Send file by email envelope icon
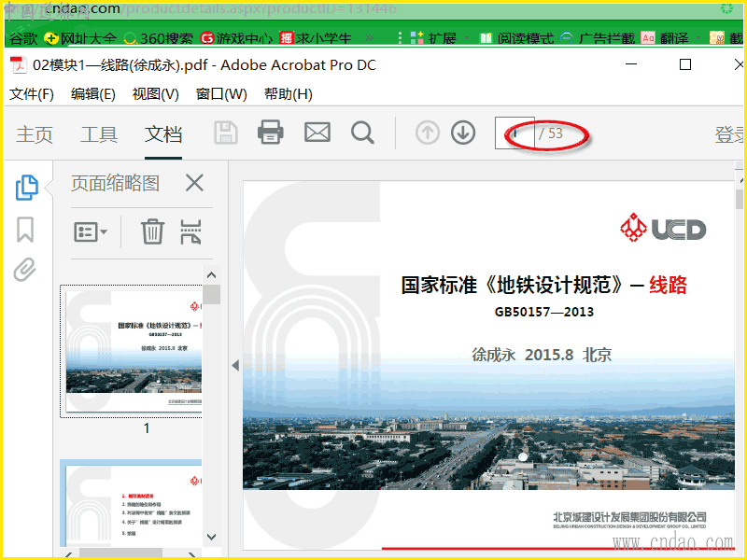 [317, 133]
